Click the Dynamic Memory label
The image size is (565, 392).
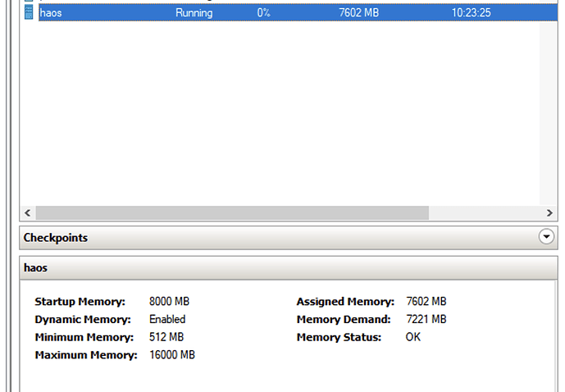(83, 320)
